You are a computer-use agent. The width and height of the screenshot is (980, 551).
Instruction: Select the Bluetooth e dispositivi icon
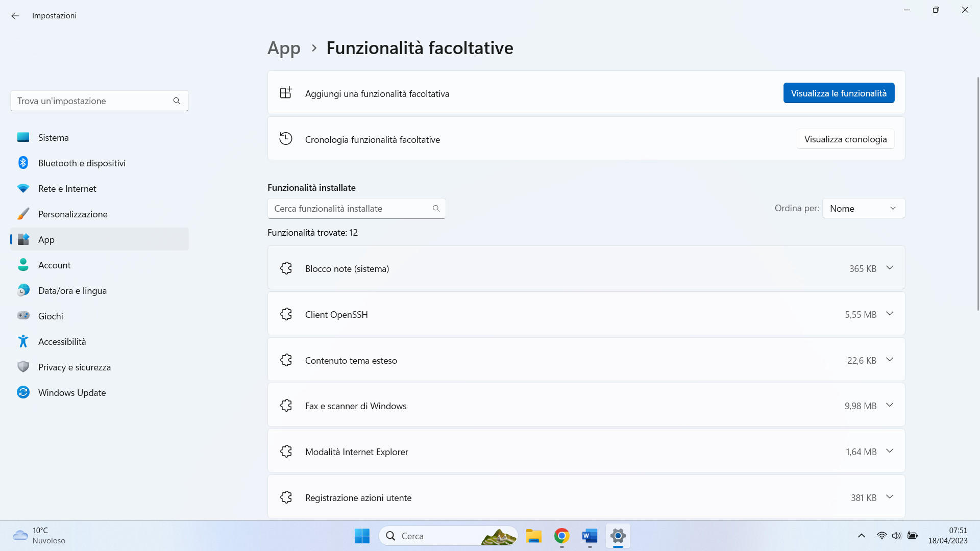coord(23,162)
